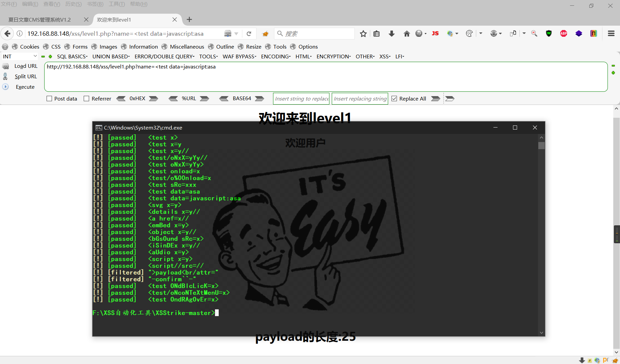Click the green plus icon beside the URL box
620x364 pixels.
613,73
